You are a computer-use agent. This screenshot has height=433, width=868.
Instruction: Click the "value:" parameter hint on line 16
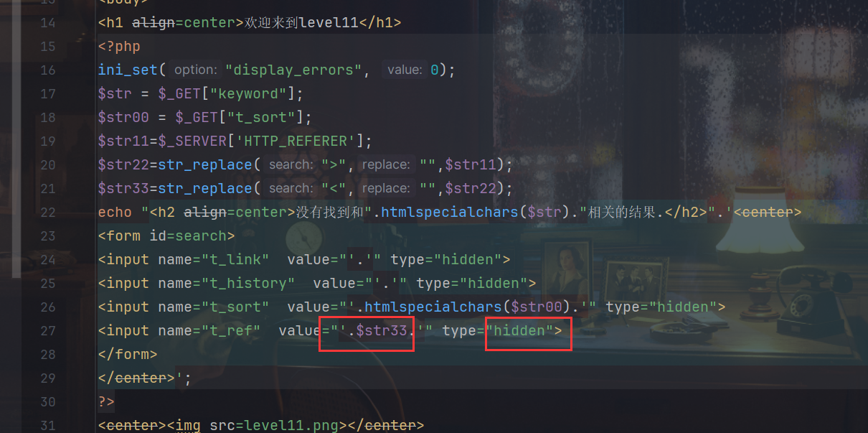[x=405, y=70]
